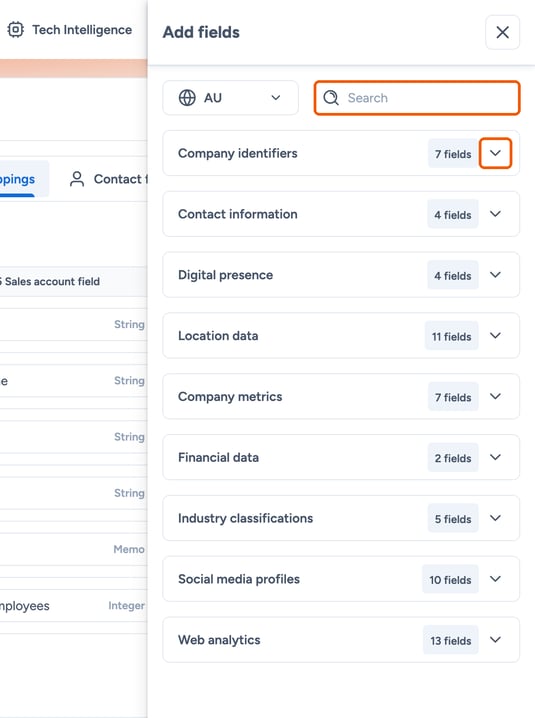Click the 2 fields badge
This screenshot has width=535, height=718.
pos(453,458)
